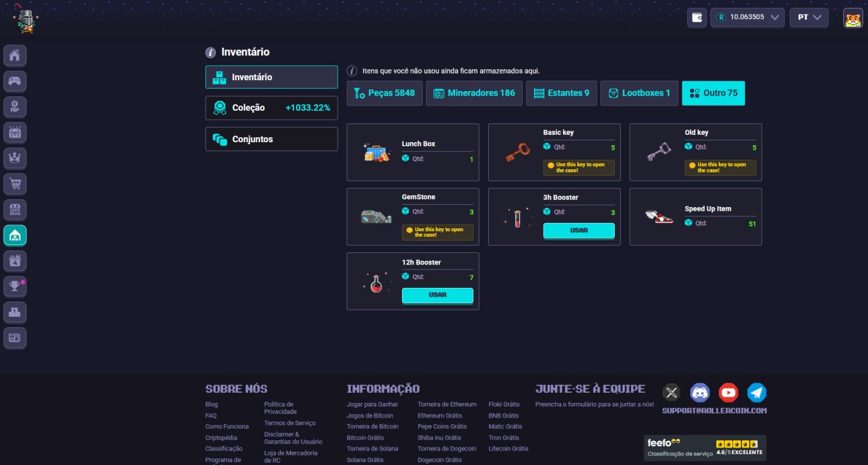The image size is (868, 465).
Task: Open the crown icon in the sidebar
Action: 15,158
